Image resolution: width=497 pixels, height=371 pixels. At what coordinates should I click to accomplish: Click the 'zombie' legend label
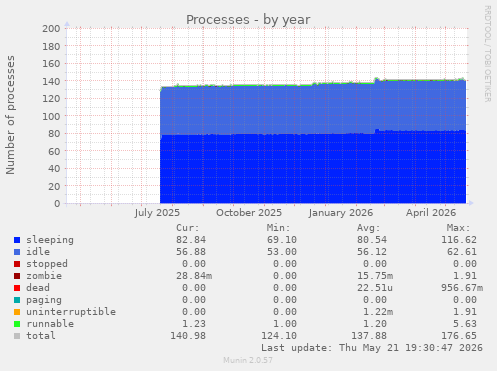point(44,276)
